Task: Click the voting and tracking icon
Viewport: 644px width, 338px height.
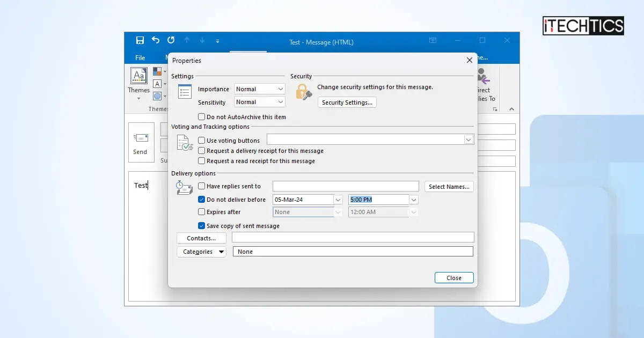Action: click(184, 143)
